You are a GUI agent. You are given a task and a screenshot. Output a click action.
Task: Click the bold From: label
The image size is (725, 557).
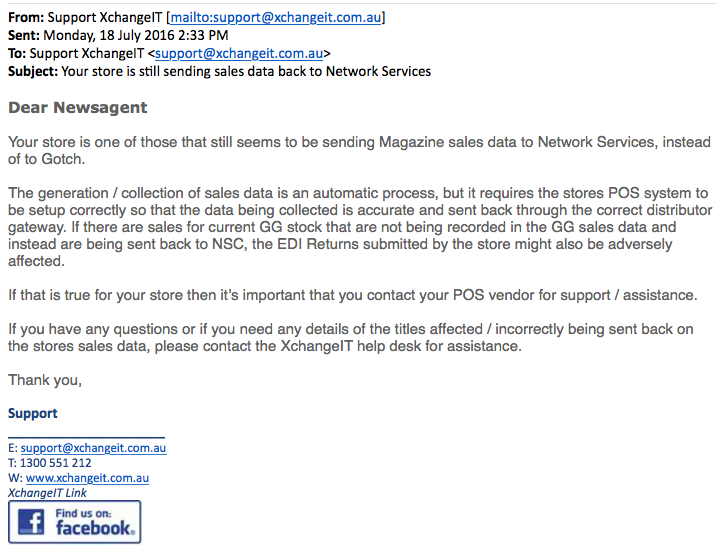click(x=25, y=17)
